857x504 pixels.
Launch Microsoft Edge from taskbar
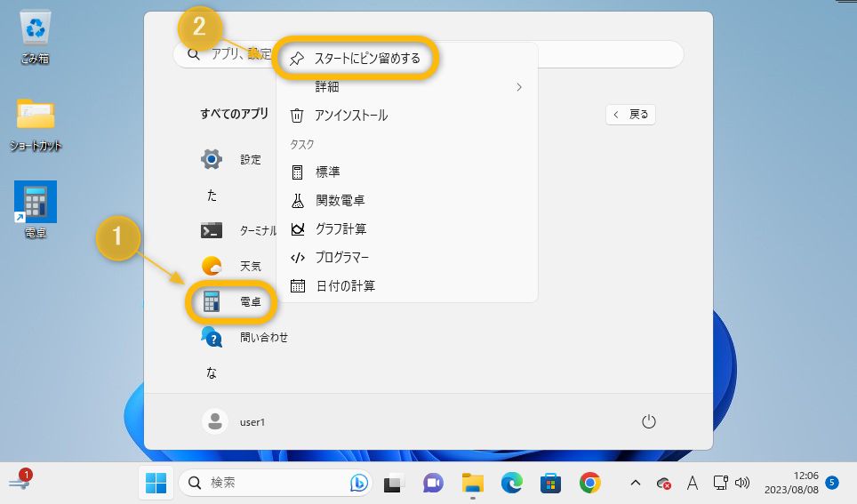click(x=511, y=484)
